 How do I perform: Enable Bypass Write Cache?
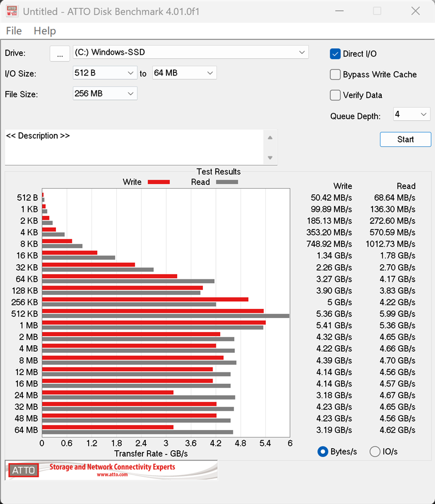[335, 74]
